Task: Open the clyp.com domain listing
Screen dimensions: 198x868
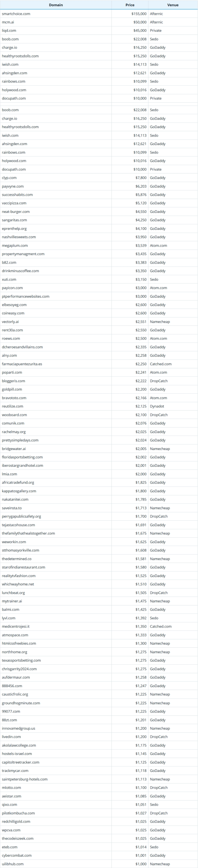Action: (x=9, y=178)
